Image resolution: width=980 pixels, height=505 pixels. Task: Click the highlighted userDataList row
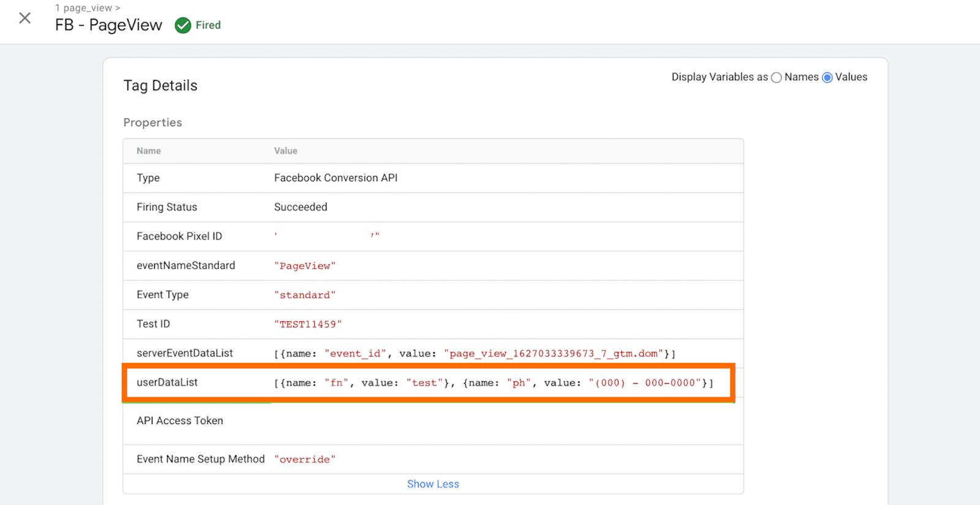coord(429,383)
